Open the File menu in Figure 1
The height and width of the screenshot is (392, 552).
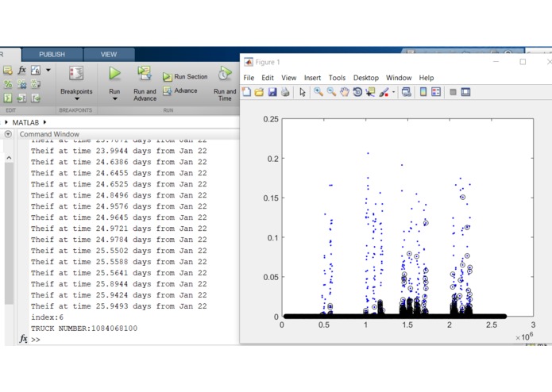point(249,78)
